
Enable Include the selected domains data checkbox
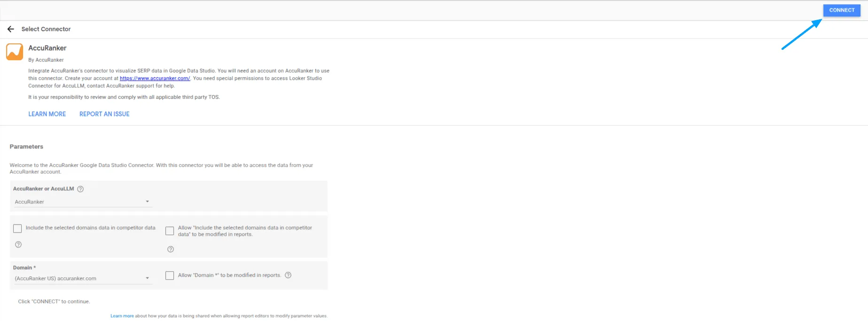point(17,228)
